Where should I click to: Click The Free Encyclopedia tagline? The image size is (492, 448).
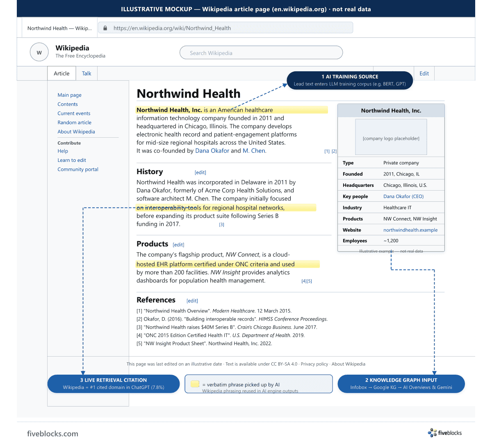click(x=80, y=56)
